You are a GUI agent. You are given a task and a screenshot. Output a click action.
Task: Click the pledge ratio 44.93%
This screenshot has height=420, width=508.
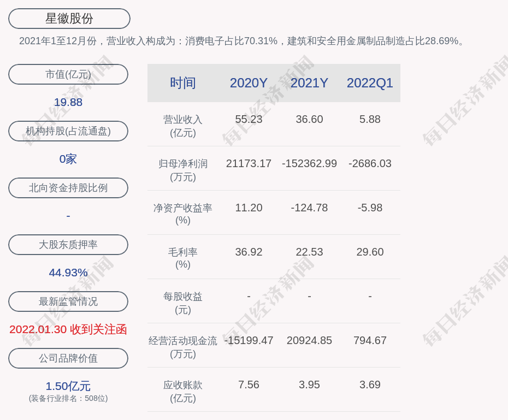tap(68, 273)
